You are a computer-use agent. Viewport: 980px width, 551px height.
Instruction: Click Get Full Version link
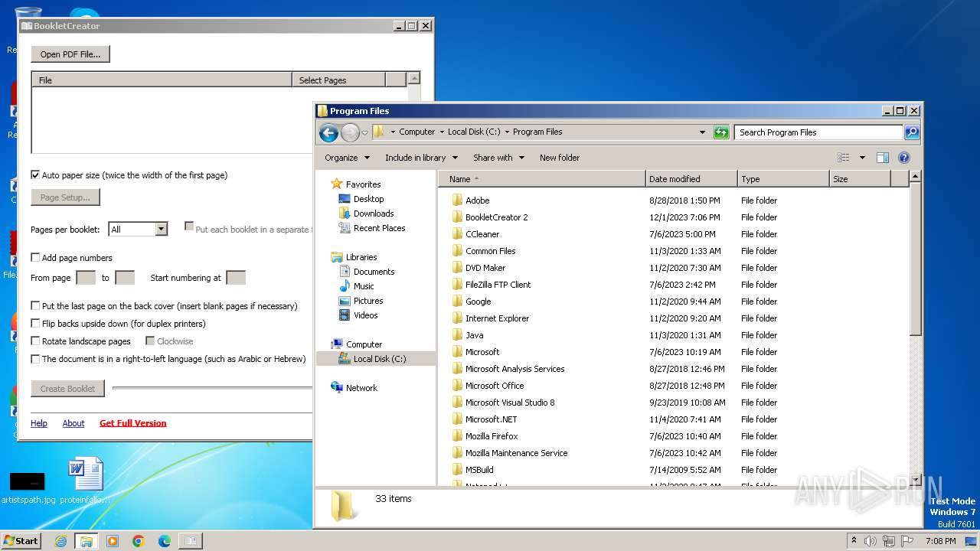133,423
